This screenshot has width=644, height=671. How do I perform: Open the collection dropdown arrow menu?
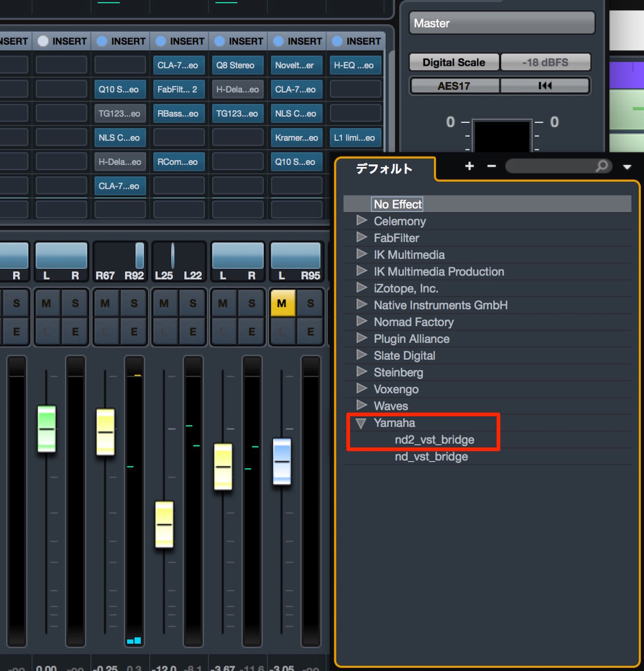(x=627, y=167)
